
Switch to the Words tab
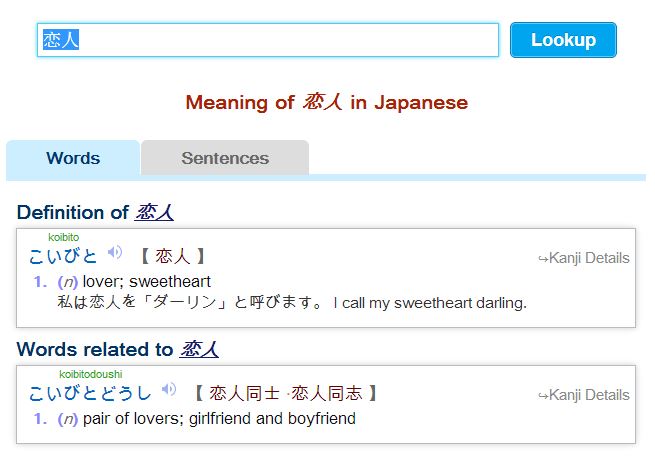click(x=73, y=158)
